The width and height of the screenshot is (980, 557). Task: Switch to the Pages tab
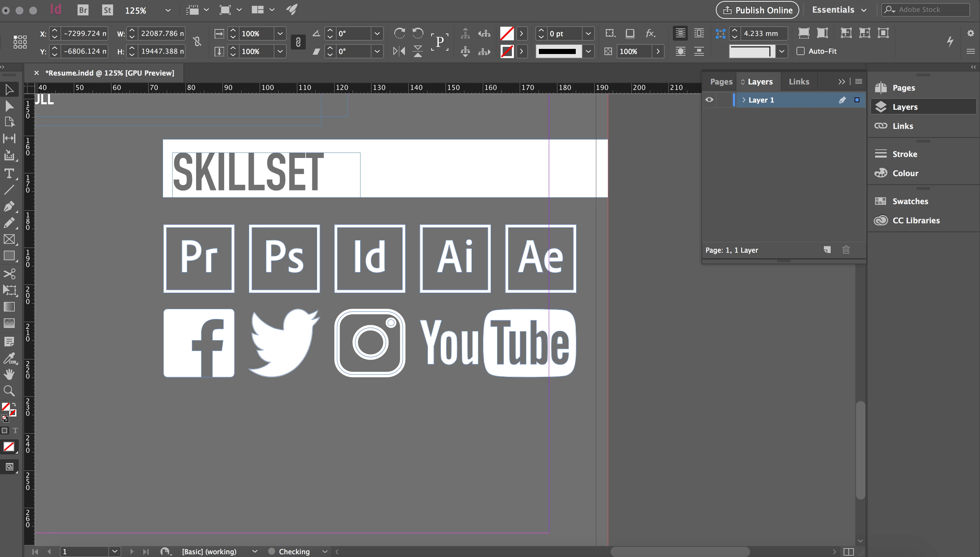[x=721, y=81]
